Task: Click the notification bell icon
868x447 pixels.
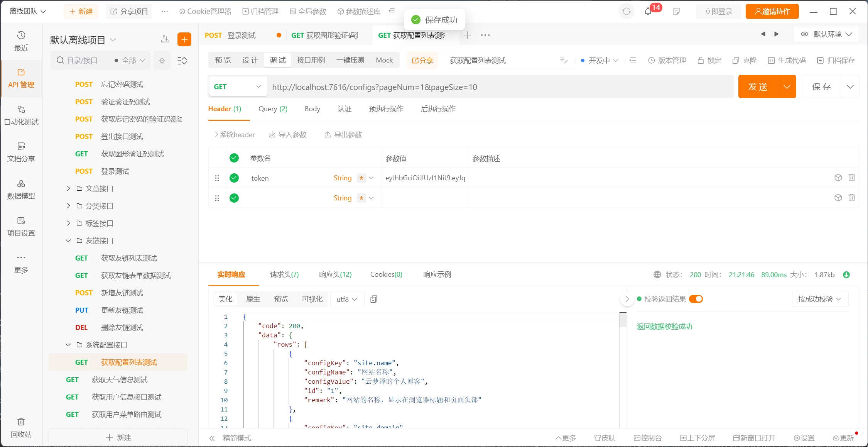Action: [648, 12]
